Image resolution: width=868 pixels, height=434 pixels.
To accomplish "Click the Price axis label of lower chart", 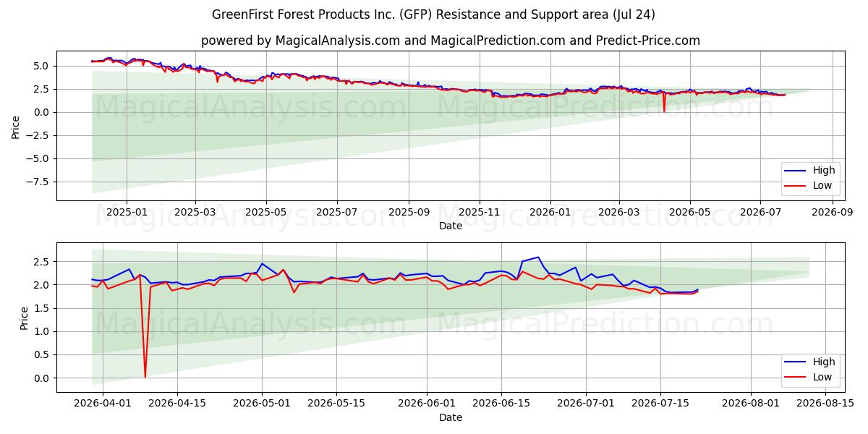I will [x=25, y=318].
